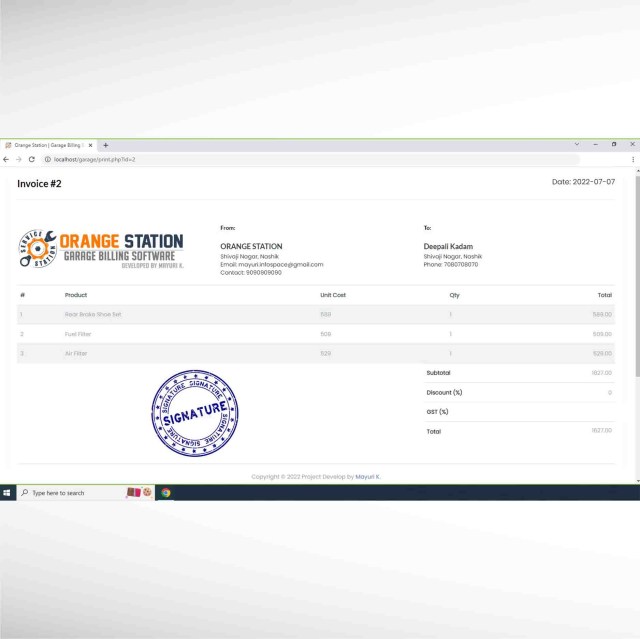Click the ORANGE STATION sender name
Viewport: 640px width, 639px height.
tap(251, 246)
